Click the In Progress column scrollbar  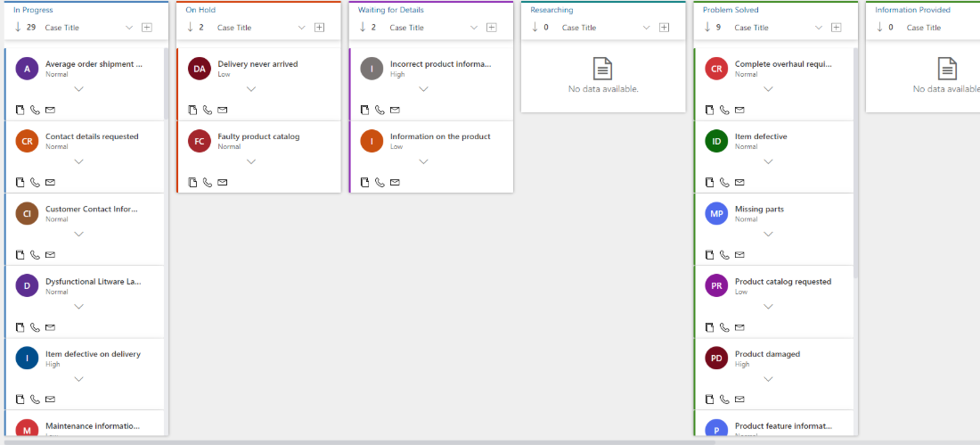coord(167,83)
